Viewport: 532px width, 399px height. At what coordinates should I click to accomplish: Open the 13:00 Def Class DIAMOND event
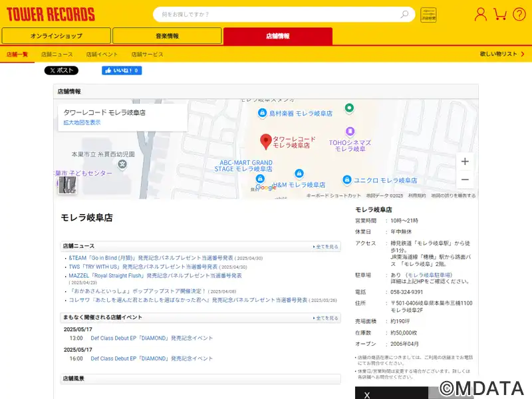152,338
